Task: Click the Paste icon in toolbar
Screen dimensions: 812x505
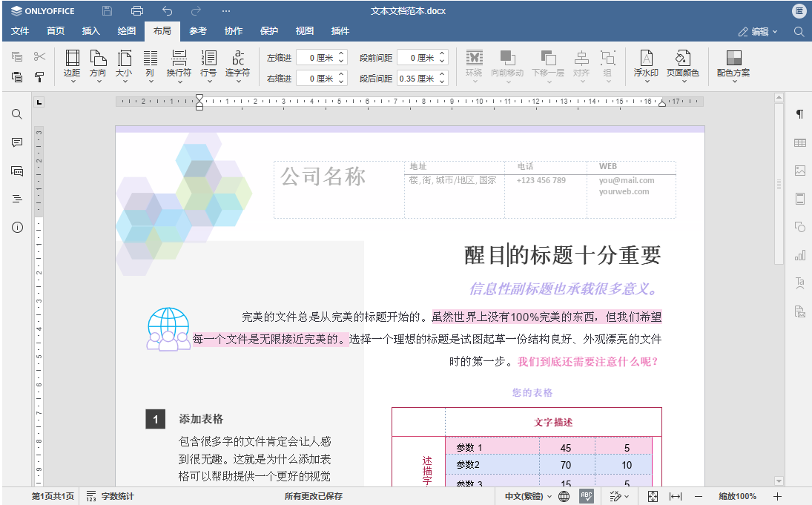Action: coord(17,77)
